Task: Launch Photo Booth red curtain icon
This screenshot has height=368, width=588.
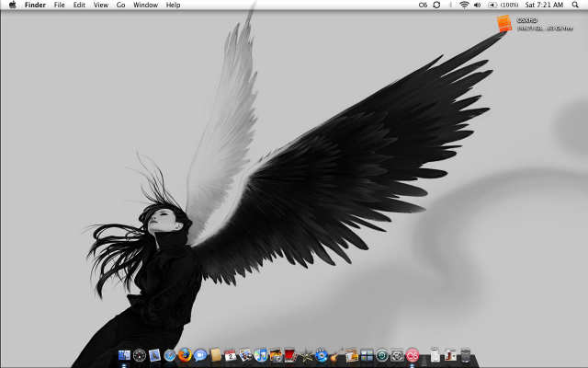Action: (x=290, y=355)
